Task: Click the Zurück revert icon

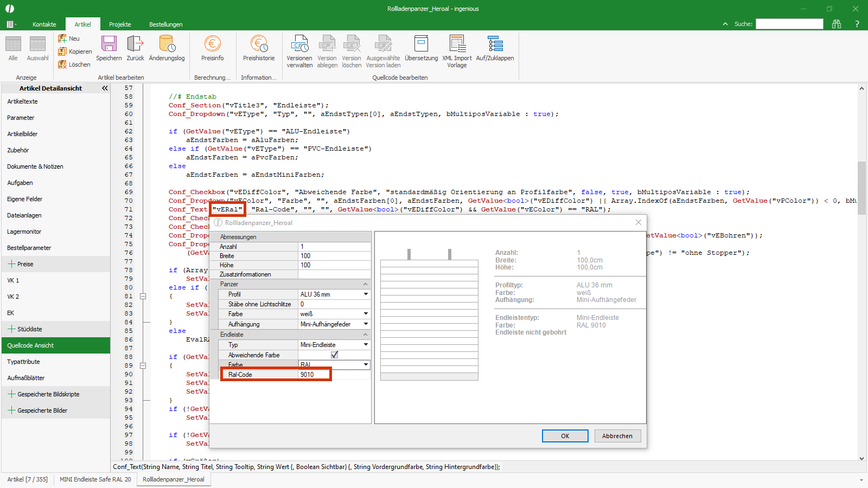Action: [135, 44]
